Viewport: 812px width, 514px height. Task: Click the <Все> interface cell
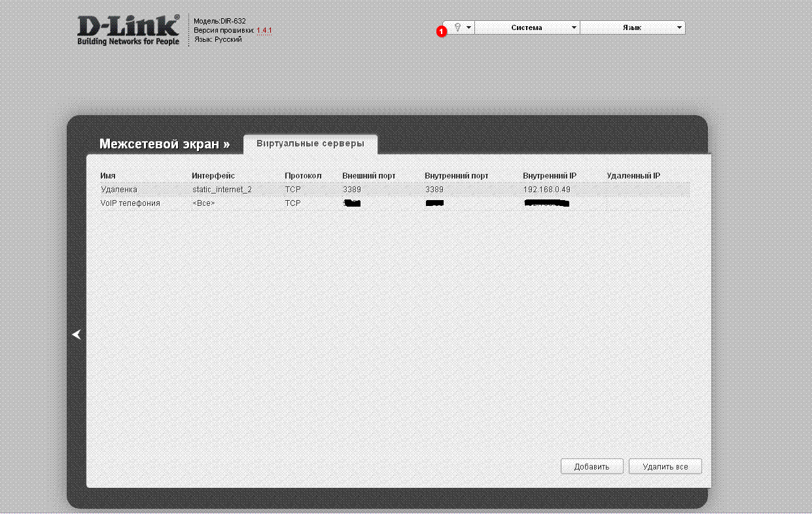point(203,203)
